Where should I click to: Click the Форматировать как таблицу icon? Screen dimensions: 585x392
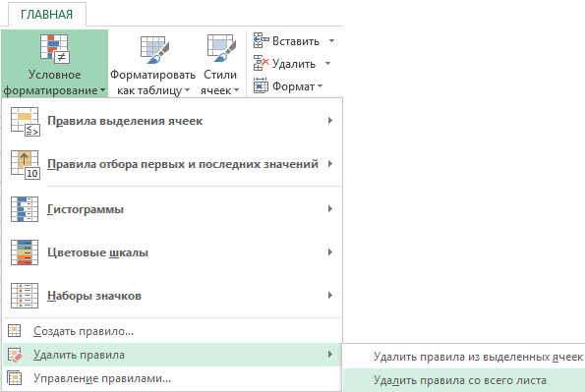click(x=154, y=49)
